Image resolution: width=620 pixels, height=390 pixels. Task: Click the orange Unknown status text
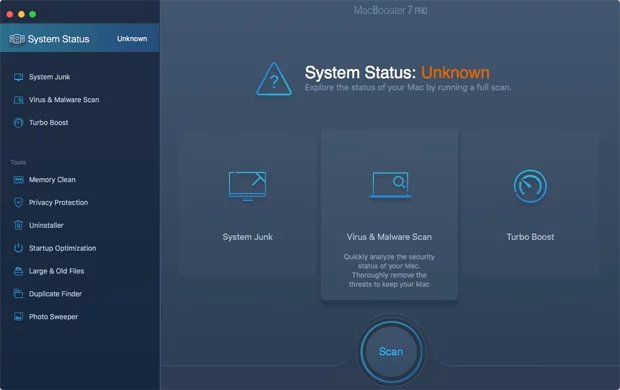point(455,72)
